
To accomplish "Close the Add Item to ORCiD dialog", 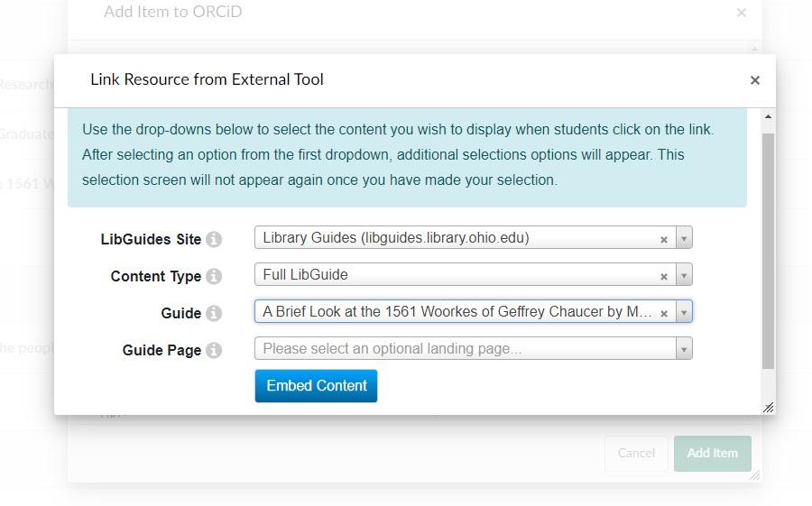I will (x=742, y=13).
